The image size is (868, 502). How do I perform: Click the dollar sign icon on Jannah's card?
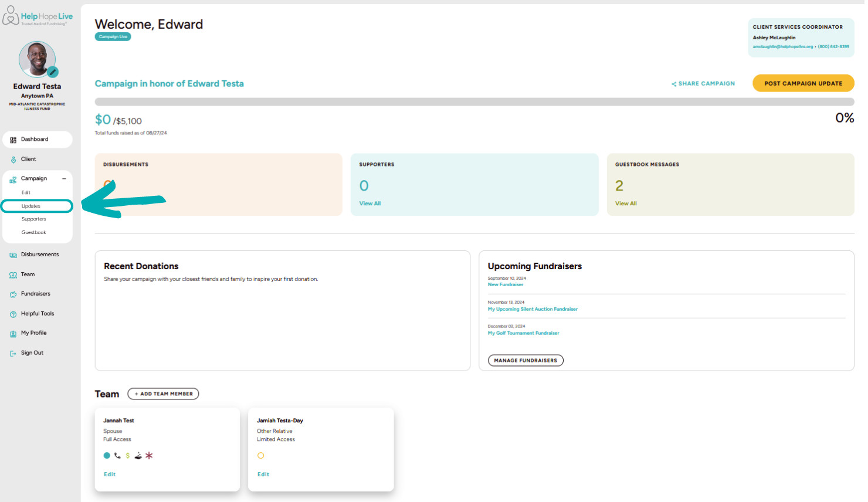pos(128,455)
